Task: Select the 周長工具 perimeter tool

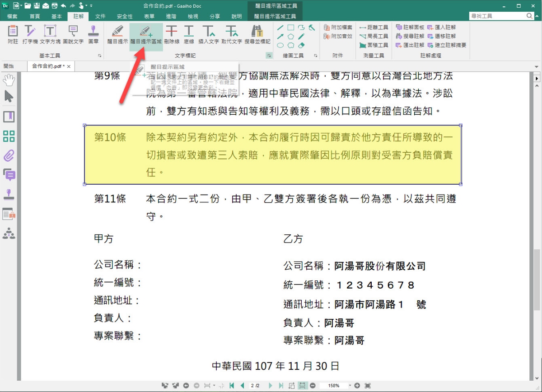Action: 374,36
